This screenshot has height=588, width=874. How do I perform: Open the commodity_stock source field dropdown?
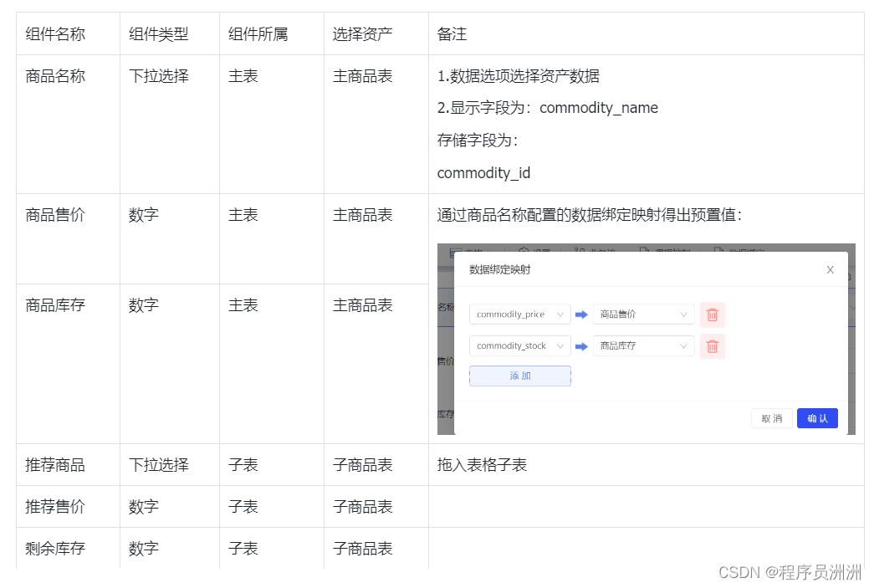pyautogui.click(x=519, y=346)
